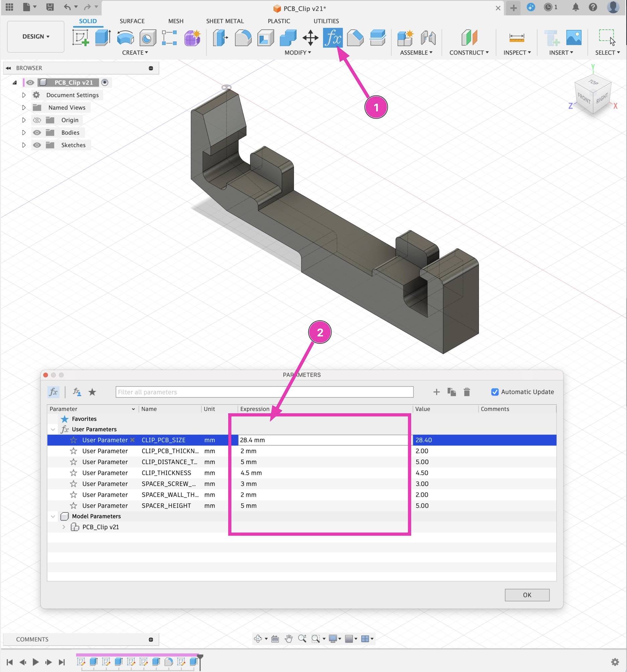
Task: Collapse the User Parameters group
Action: 53,429
